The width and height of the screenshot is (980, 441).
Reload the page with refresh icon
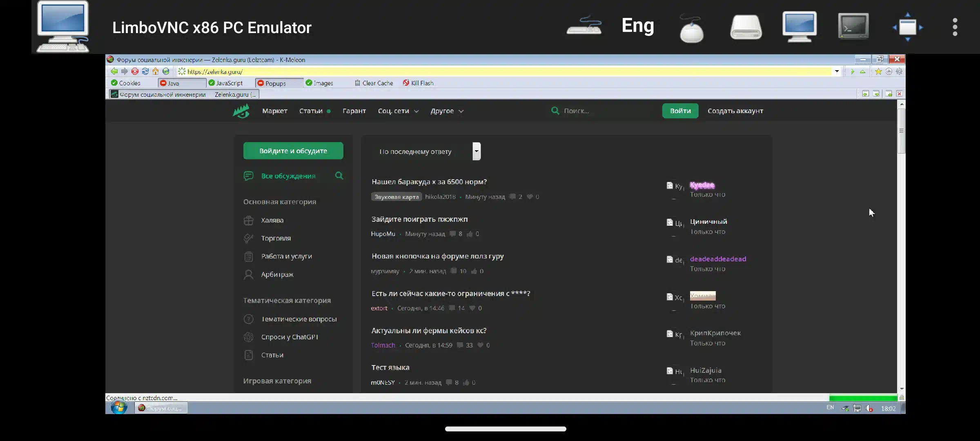pos(145,71)
